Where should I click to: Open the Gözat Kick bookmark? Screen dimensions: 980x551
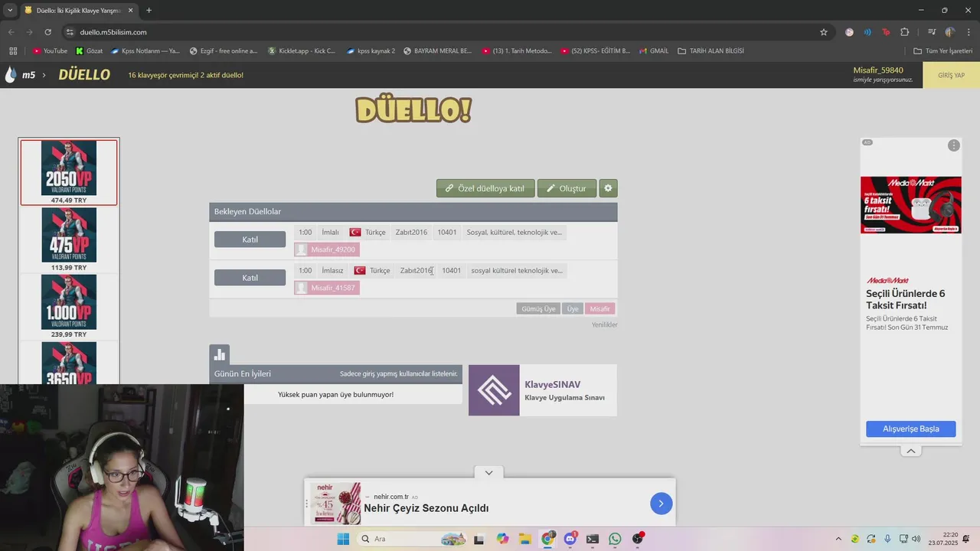click(x=89, y=51)
